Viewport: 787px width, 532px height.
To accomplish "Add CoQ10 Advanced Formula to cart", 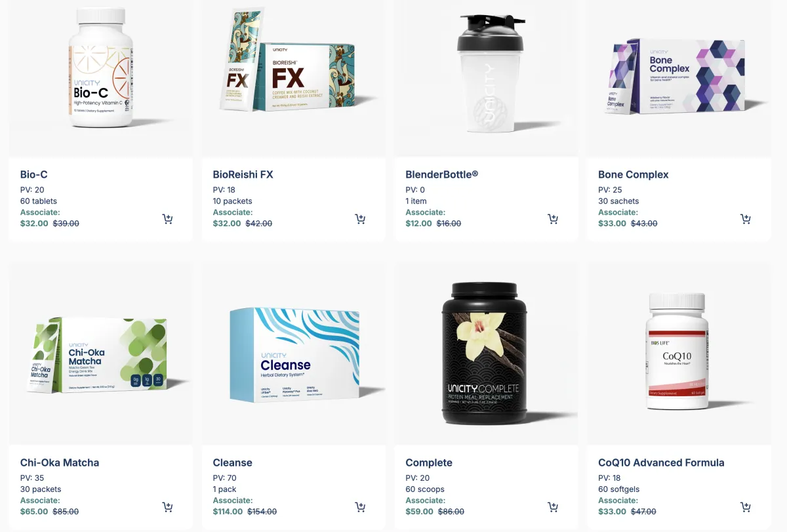I will pos(746,507).
